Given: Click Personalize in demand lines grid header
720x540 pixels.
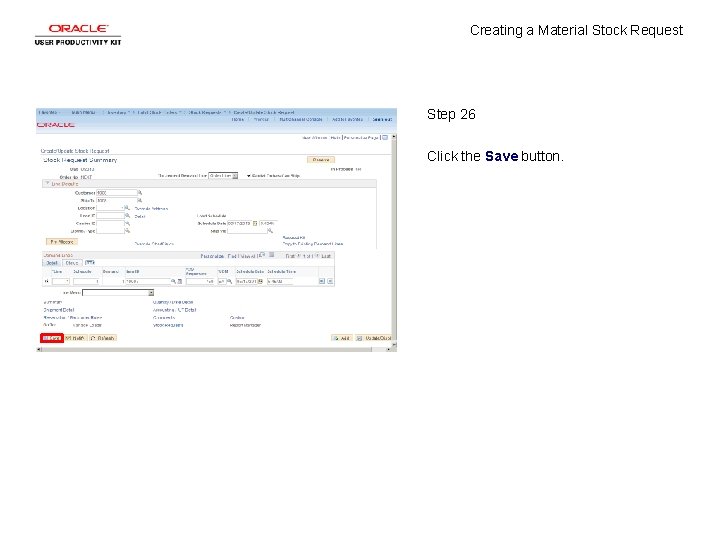Looking at the screenshot, I should coord(212,256).
